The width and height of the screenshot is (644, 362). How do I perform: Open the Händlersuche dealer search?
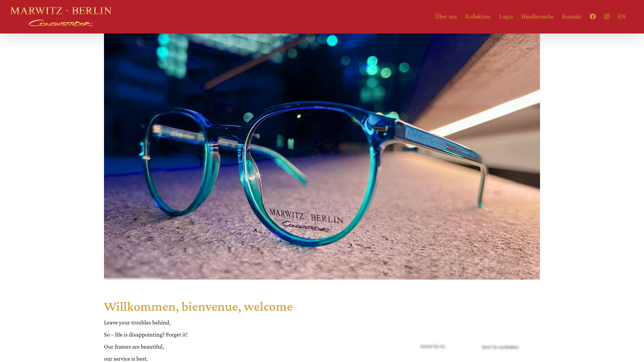(537, 16)
